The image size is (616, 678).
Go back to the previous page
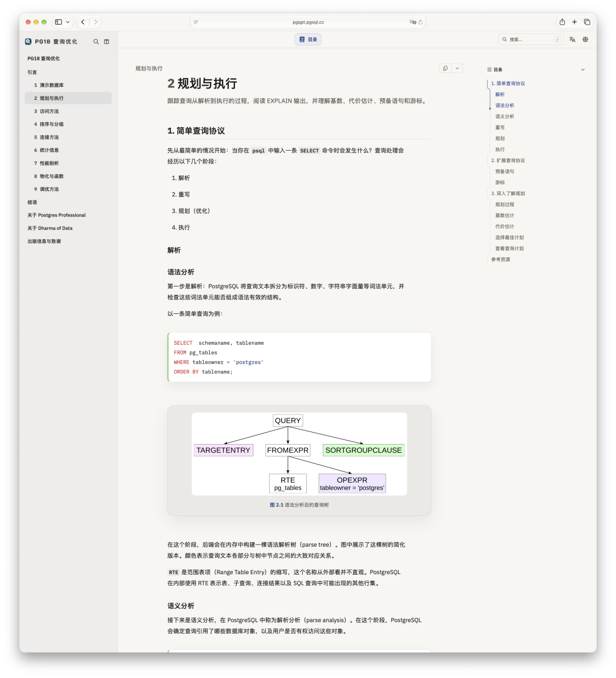click(x=83, y=22)
